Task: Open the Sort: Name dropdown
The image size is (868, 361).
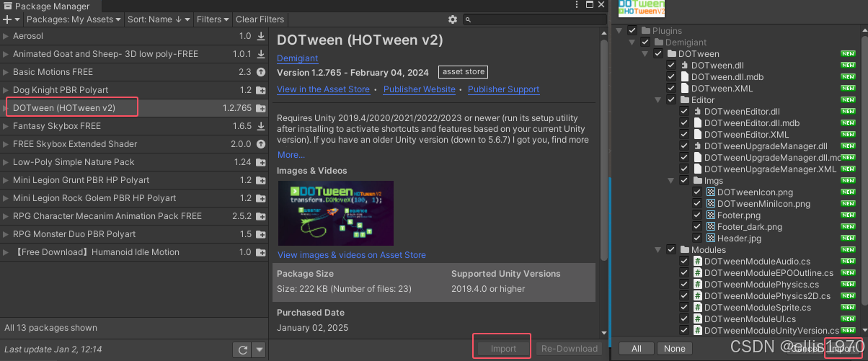Action: (x=159, y=19)
